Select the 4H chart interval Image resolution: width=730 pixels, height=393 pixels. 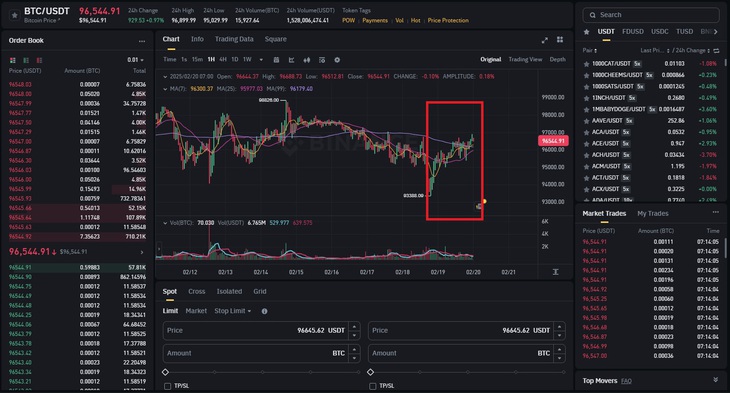point(223,60)
